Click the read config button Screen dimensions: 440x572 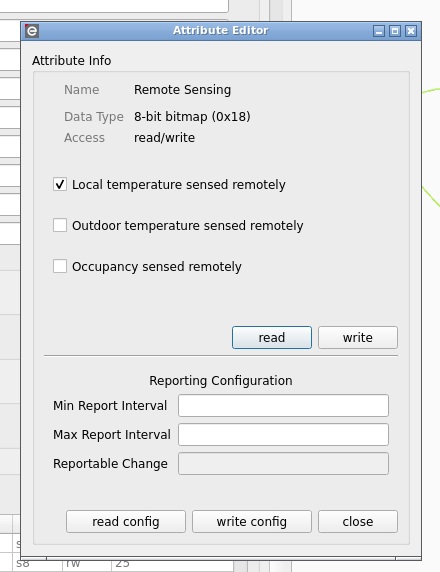click(x=126, y=521)
